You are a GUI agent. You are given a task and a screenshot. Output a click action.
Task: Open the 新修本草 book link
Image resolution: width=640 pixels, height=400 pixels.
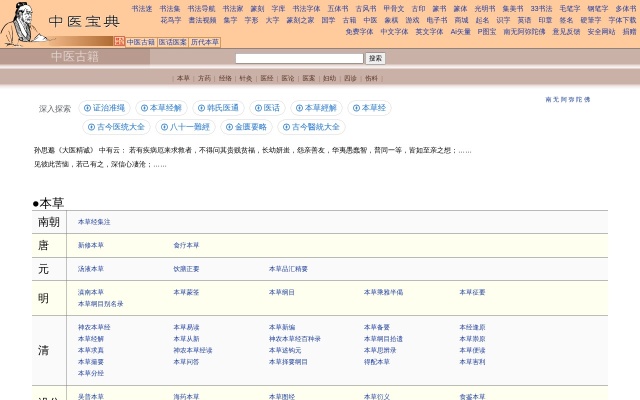[90, 245]
